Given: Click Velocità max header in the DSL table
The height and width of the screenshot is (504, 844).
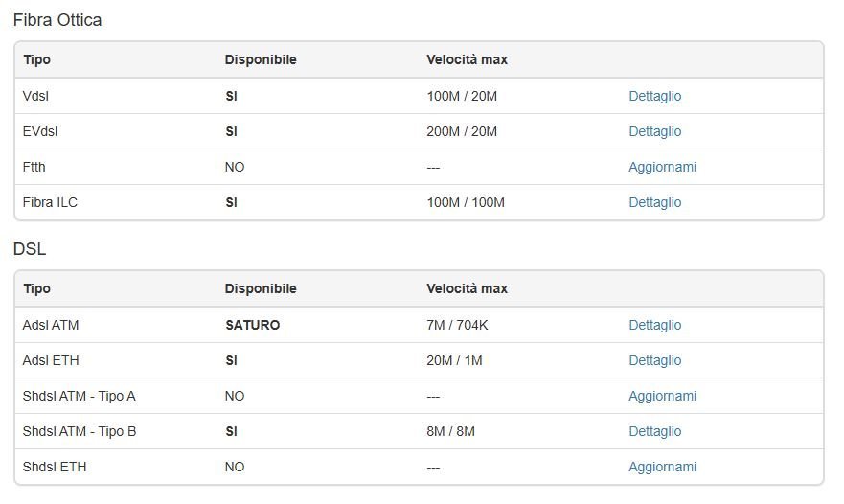Looking at the screenshot, I should [x=467, y=288].
